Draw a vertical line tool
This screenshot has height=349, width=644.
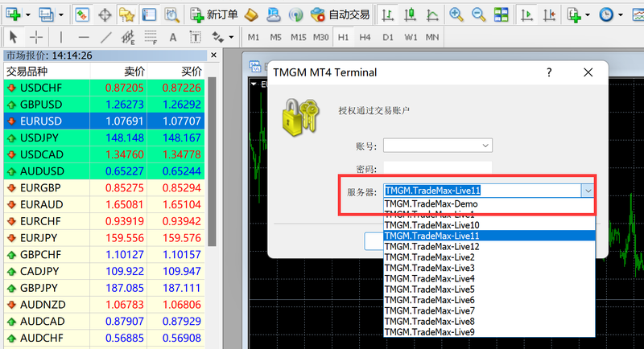coord(61,37)
